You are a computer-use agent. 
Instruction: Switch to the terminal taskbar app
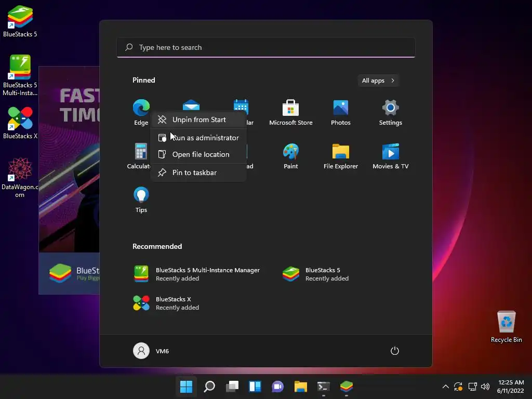tap(324, 387)
